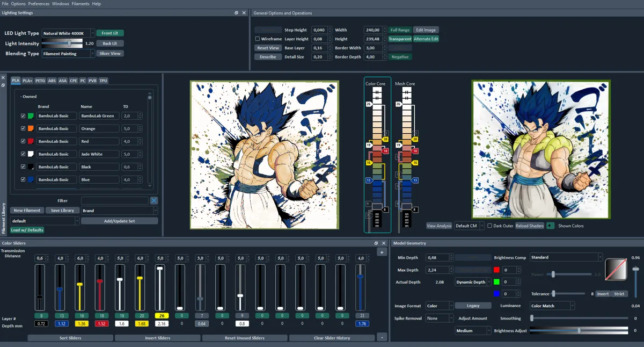Click the red channel swatch in Model Geometry
The height and width of the screenshot is (347, 644).
tap(496, 270)
